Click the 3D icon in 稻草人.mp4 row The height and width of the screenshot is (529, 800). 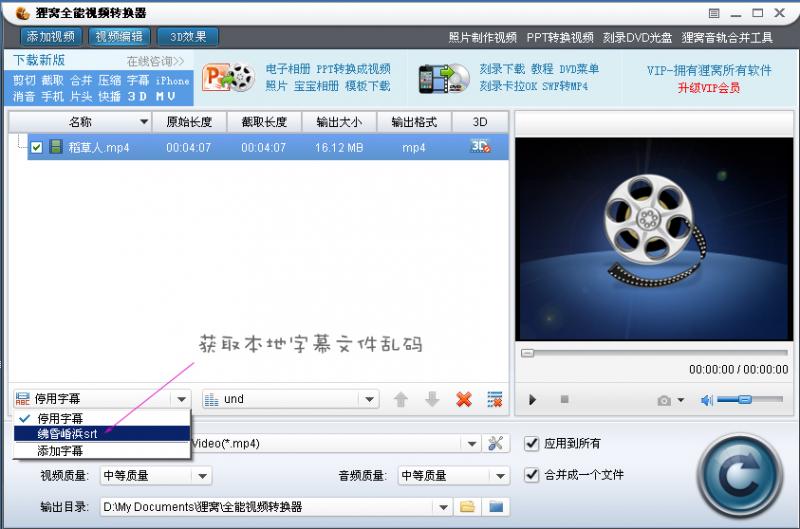tap(480, 146)
